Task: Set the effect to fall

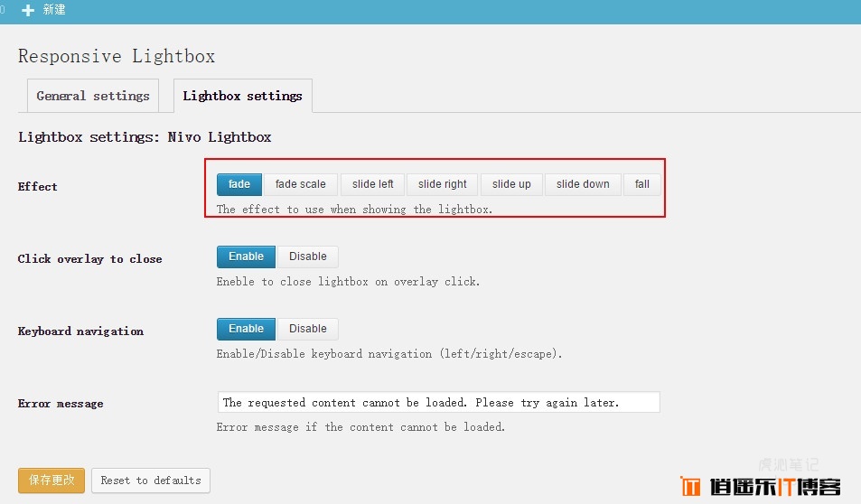Action: tap(641, 184)
